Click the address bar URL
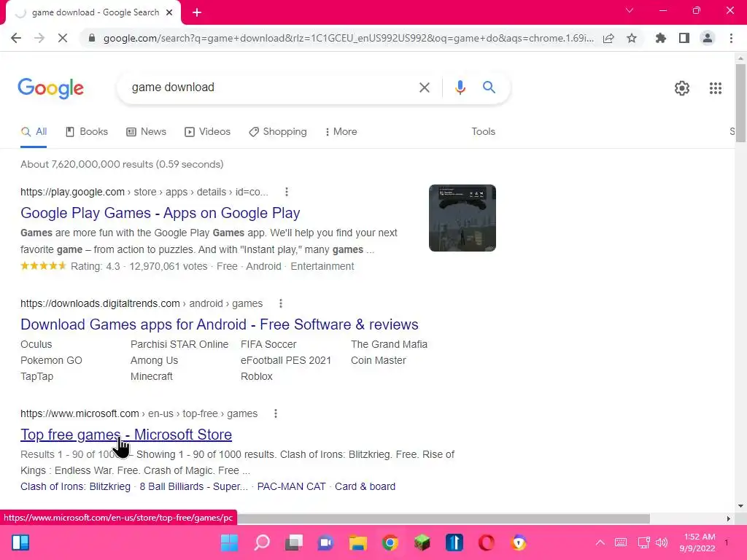The width and height of the screenshot is (747, 560). [348, 38]
